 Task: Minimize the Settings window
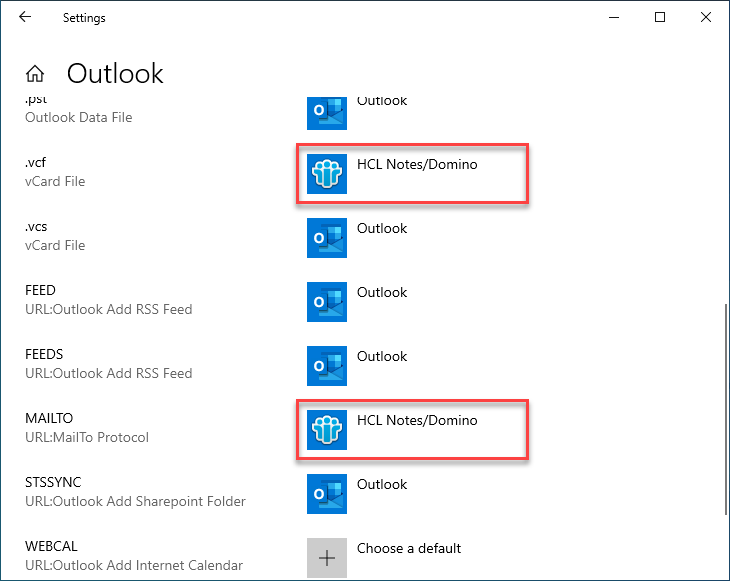pos(614,17)
